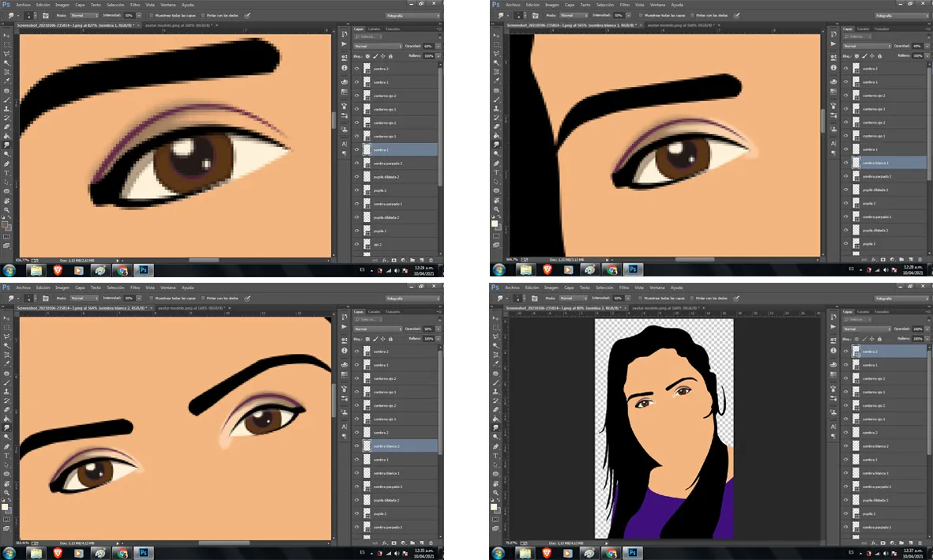Open Fotografía workspace dropdown in 827% window
The image size is (933, 560).
[x=412, y=16]
